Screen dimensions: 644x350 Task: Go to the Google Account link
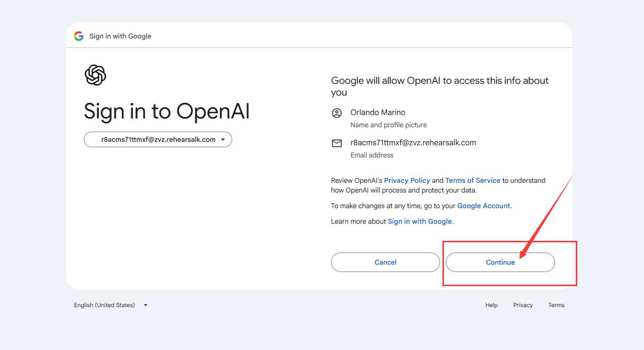click(484, 206)
